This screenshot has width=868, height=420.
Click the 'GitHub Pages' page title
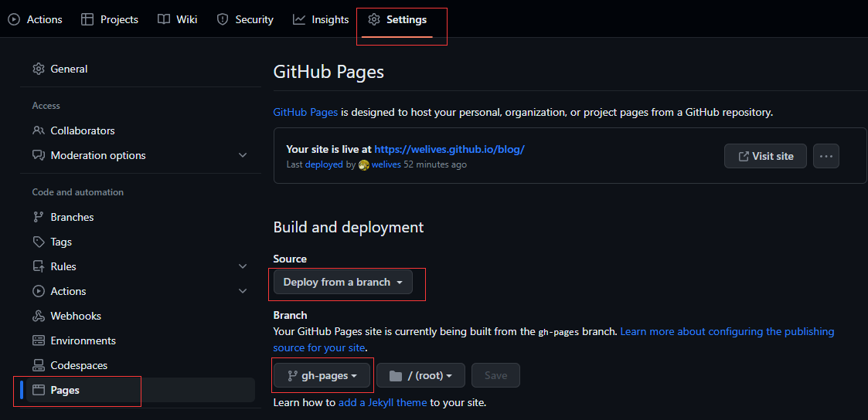click(x=328, y=73)
